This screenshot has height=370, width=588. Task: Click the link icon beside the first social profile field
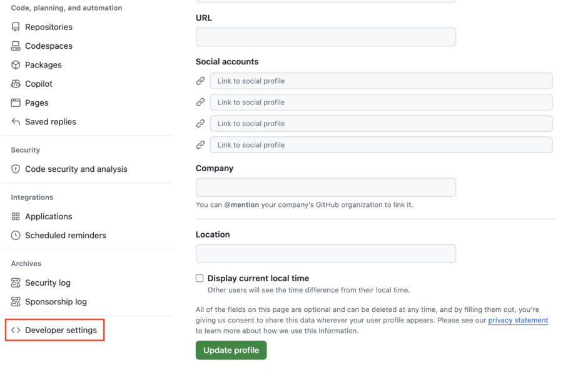[x=200, y=81]
